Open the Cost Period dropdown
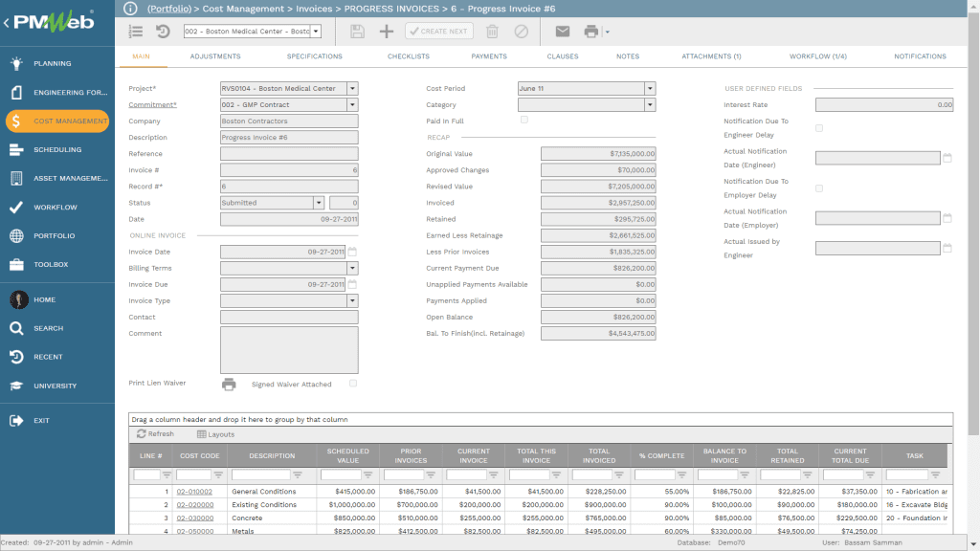 [650, 88]
